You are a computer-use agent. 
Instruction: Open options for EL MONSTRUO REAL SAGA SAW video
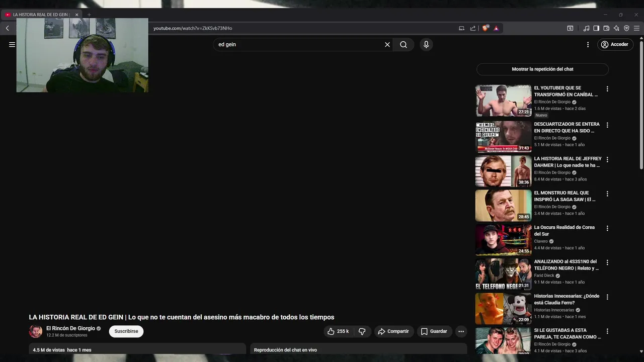coord(607,194)
